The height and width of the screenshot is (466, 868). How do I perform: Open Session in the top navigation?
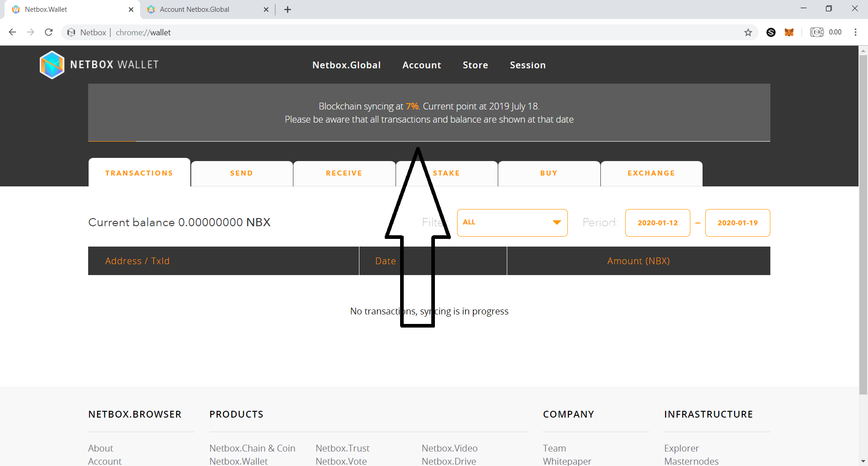pyautogui.click(x=528, y=65)
